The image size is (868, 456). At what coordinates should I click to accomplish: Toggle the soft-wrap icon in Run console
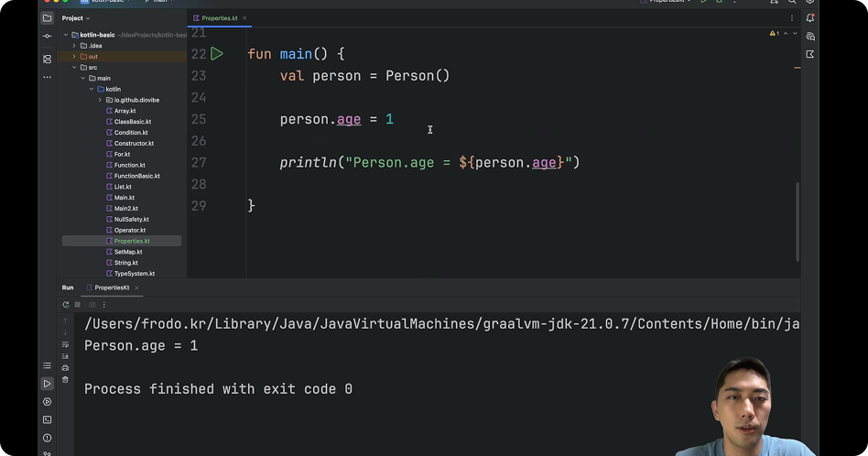[x=66, y=344]
